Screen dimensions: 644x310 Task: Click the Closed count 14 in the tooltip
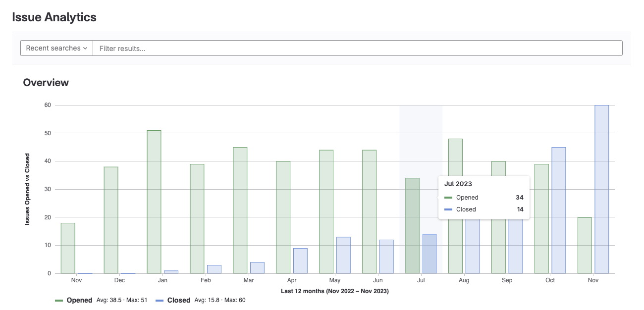[x=520, y=209]
